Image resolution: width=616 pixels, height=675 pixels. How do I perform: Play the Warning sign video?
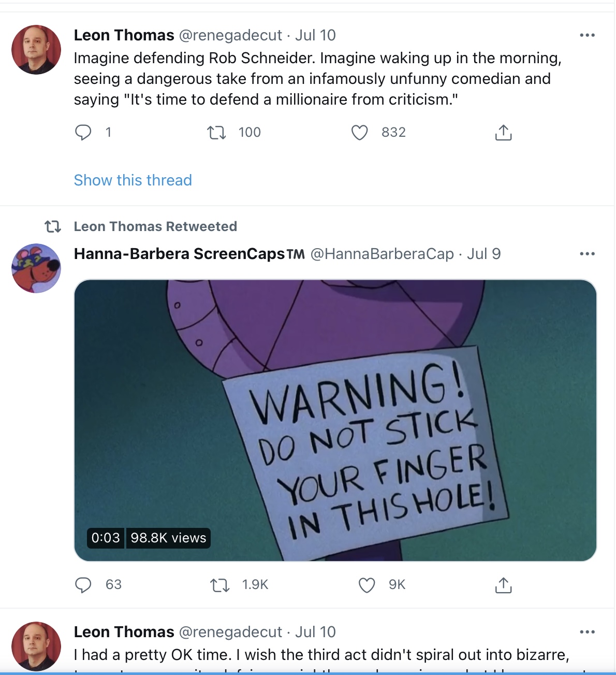335,420
